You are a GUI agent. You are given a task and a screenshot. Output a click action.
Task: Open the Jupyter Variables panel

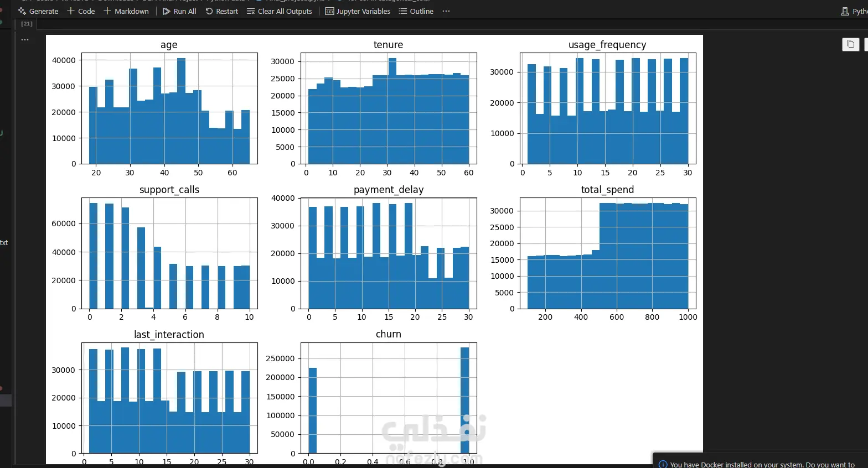(358, 11)
